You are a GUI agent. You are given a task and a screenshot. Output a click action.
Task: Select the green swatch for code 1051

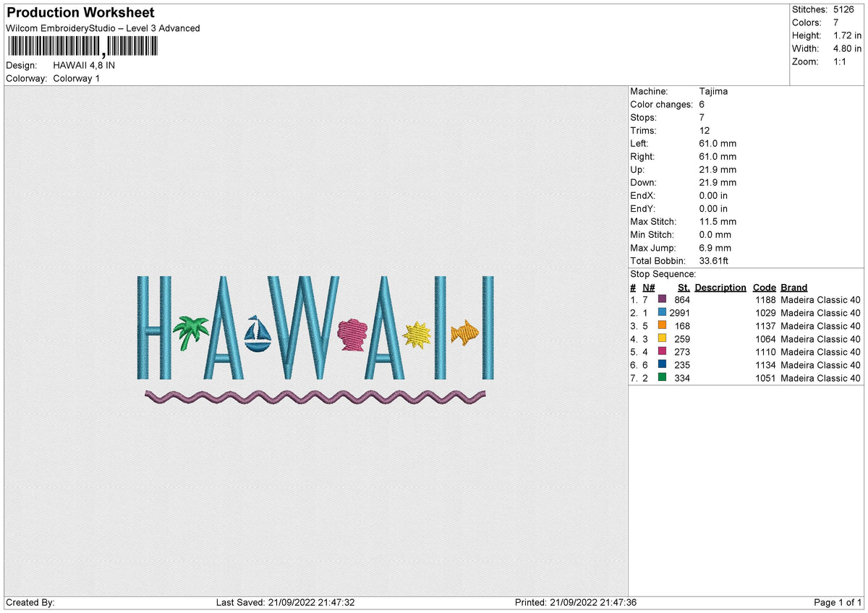coord(662,378)
